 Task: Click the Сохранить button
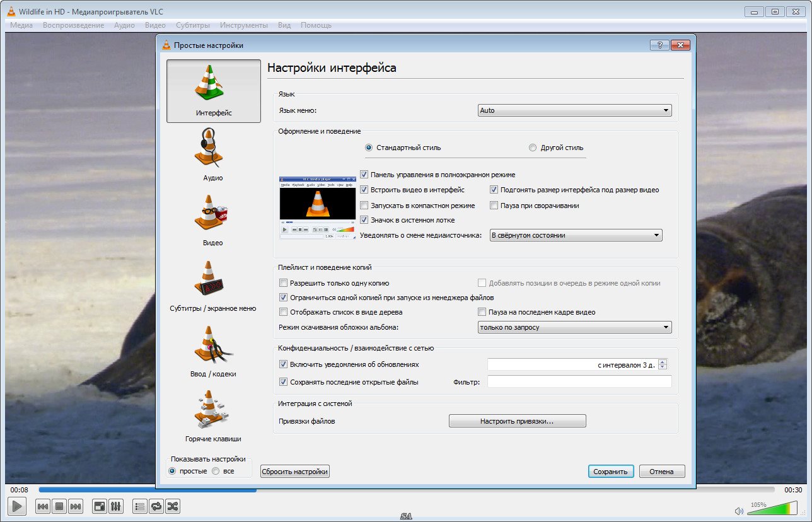(x=610, y=472)
